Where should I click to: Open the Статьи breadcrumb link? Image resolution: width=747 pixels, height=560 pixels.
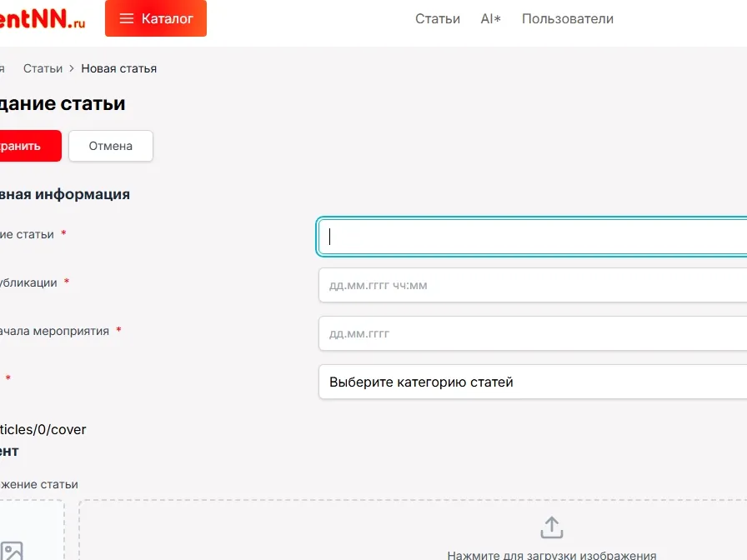(x=43, y=68)
